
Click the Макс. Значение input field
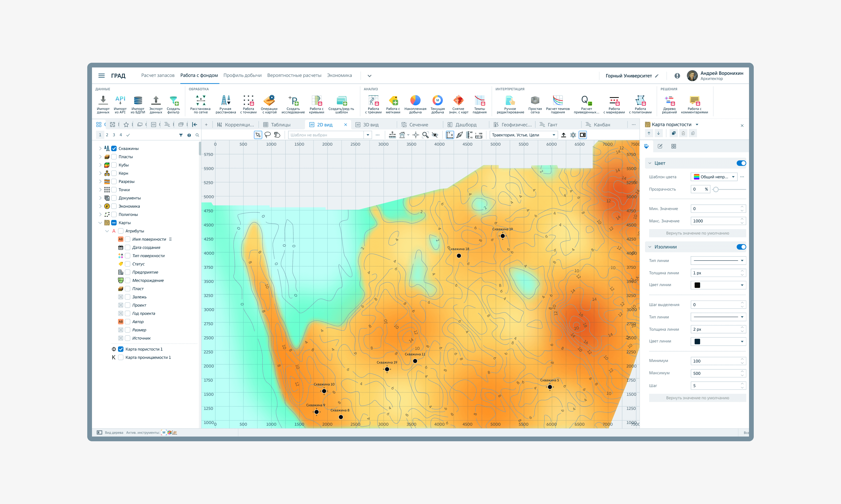click(715, 221)
